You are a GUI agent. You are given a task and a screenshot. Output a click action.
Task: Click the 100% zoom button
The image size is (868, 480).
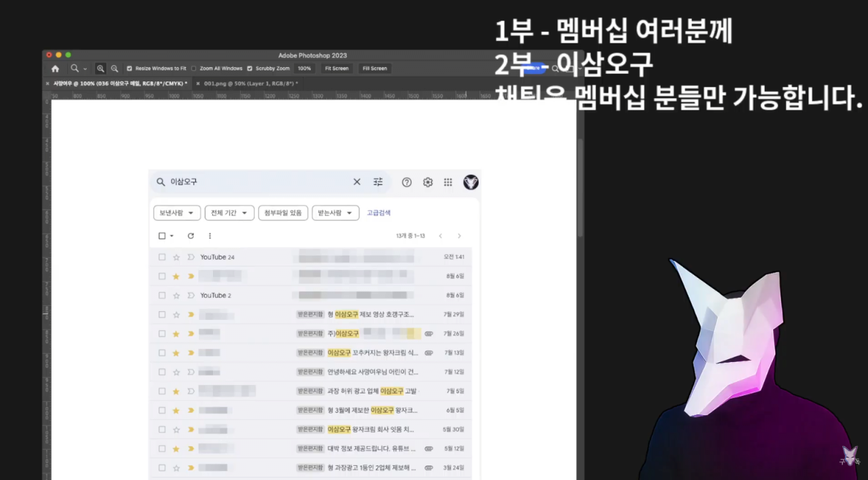click(304, 68)
